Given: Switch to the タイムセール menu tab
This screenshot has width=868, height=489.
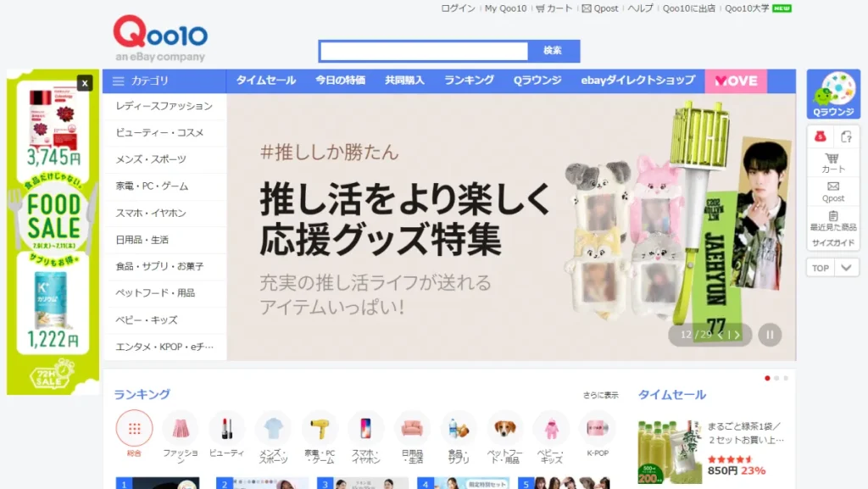Looking at the screenshot, I should click(x=265, y=81).
